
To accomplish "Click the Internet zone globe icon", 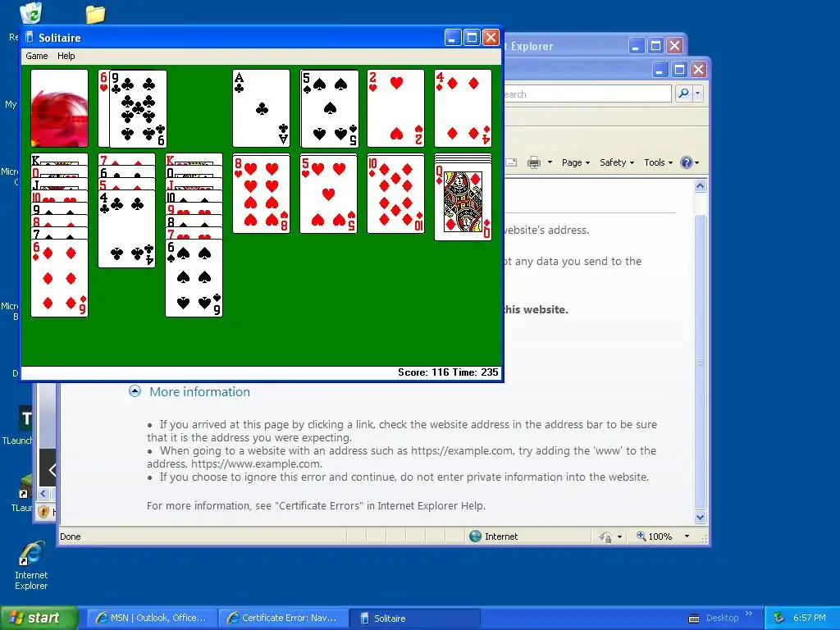I will (475, 536).
